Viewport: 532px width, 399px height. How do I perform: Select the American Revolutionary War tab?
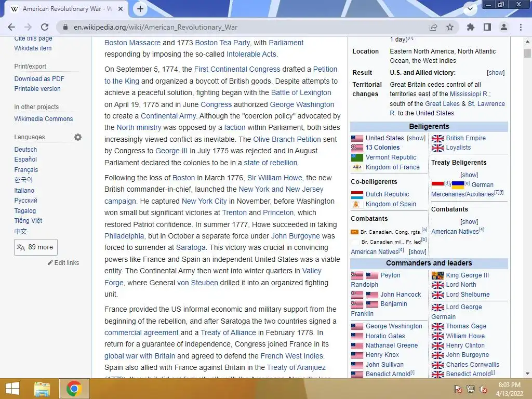(67, 9)
